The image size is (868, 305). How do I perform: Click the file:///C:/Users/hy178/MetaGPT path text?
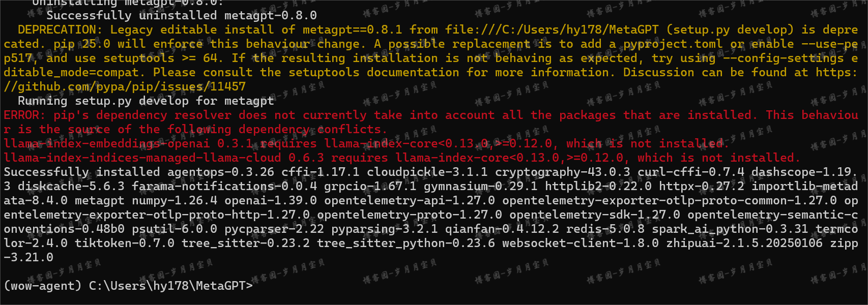click(x=552, y=29)
